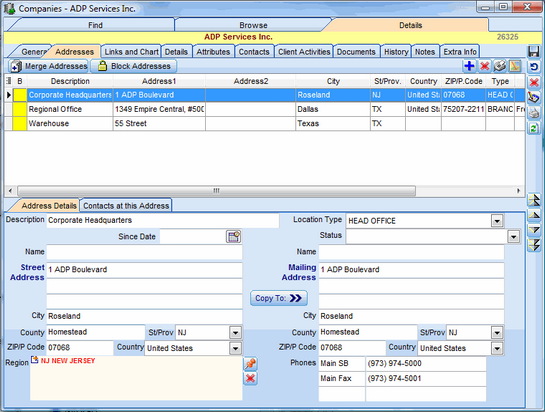Click the blue plus add address icon

coord(469,66)
